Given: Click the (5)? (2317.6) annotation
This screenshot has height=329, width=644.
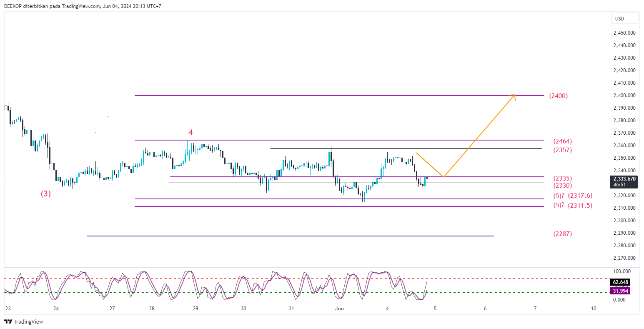Looking at the screenshot, I should (x=573, y=196).
